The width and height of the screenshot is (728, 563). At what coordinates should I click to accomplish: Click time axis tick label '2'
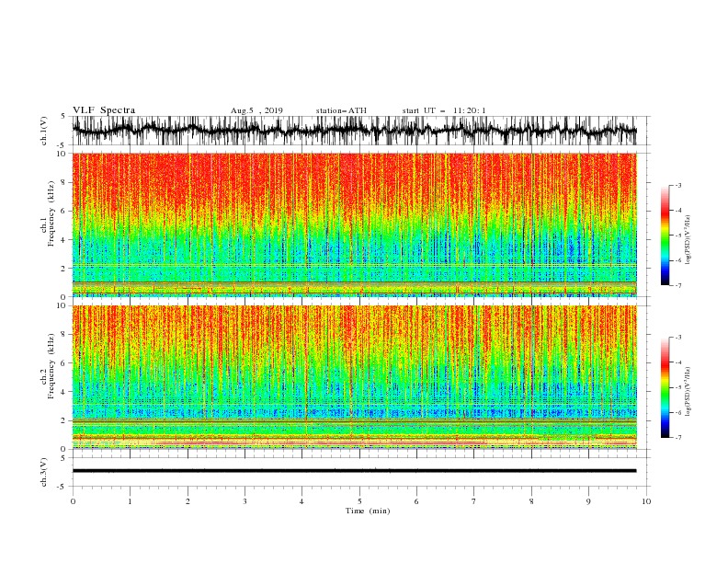(x=188, y=501)
